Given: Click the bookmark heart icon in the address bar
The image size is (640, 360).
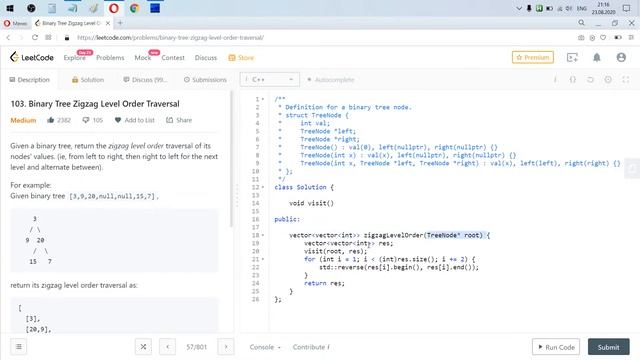Looking at the screenshot, I should [603, 38].
